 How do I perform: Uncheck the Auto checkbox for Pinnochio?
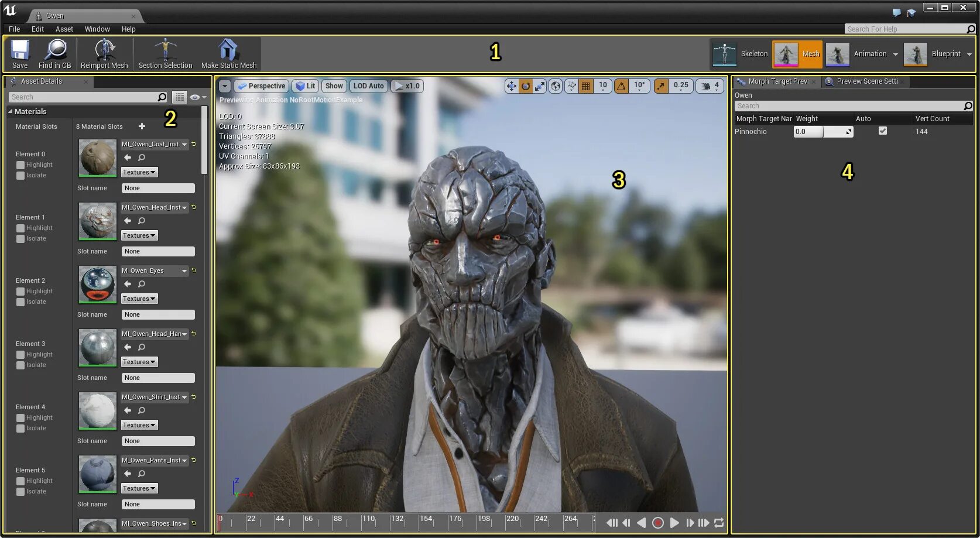[x=883, y=131]
